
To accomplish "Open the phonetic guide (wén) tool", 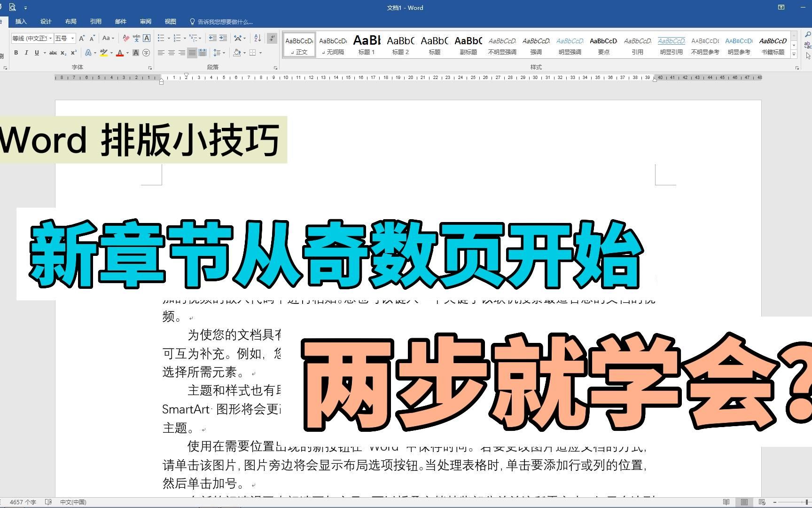I will 136,38.
